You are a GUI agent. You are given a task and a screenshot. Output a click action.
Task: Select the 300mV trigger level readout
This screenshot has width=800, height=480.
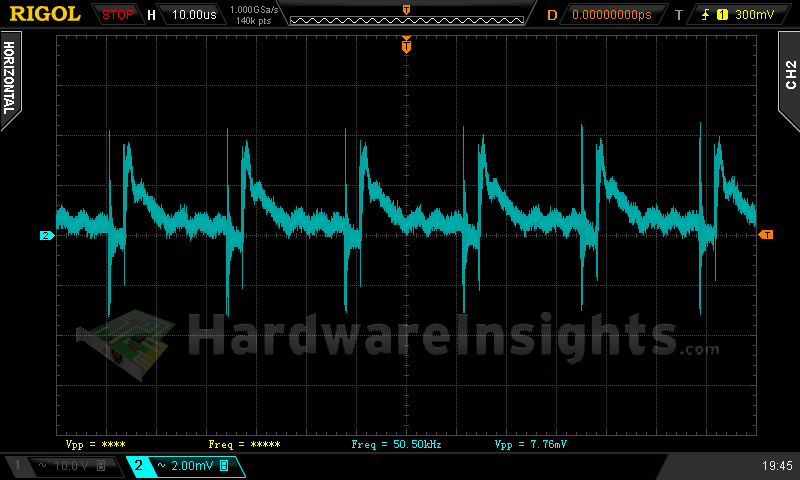(x=753, y=15)
